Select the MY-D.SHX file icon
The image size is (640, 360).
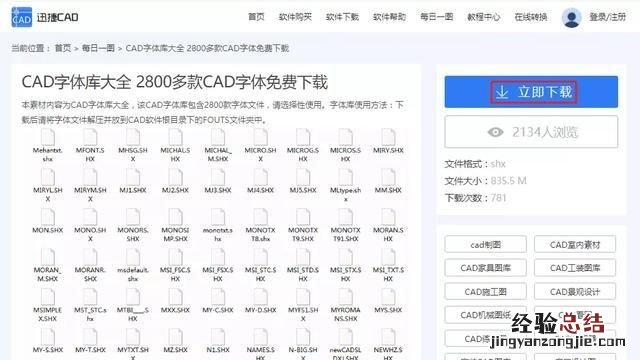pyautogui.click(x=260, y=297)
